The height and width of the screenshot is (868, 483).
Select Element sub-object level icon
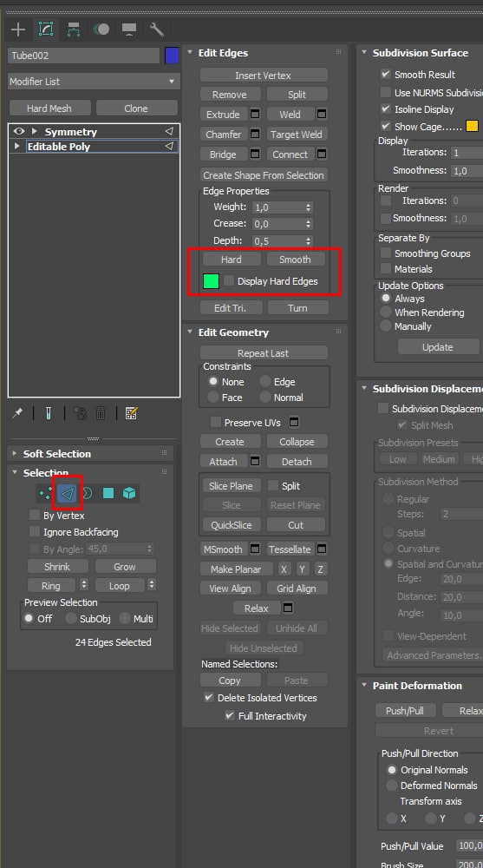[129, 493]
